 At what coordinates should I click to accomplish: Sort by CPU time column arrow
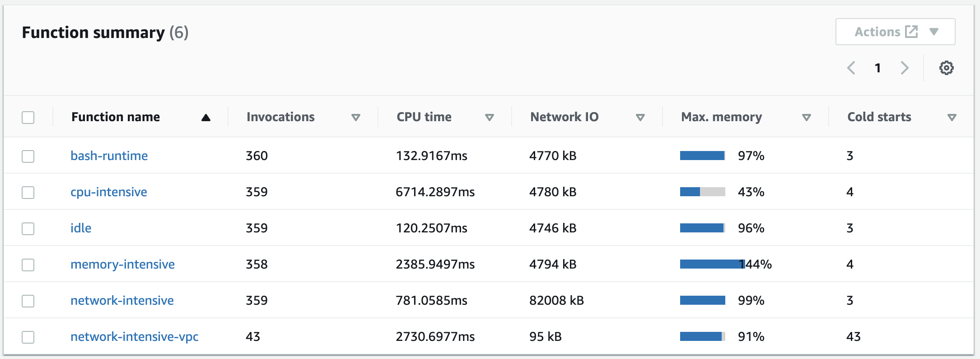[x=489, y=118]
